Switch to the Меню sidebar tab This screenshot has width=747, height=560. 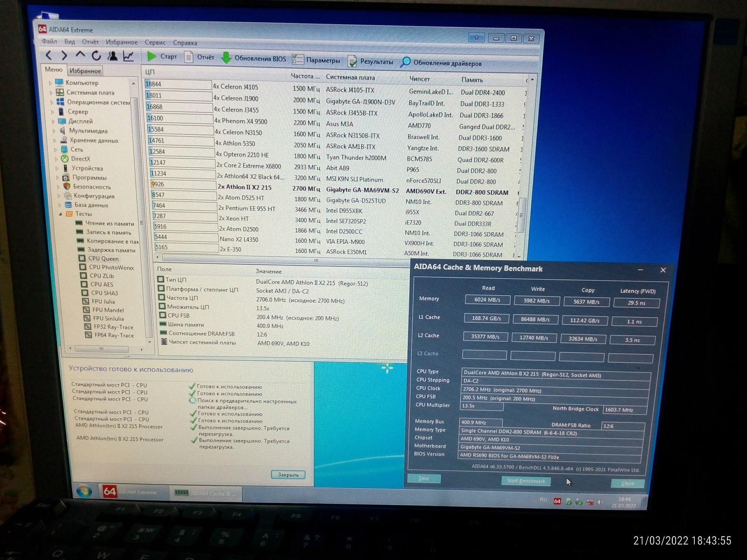[x=54, y=70]
